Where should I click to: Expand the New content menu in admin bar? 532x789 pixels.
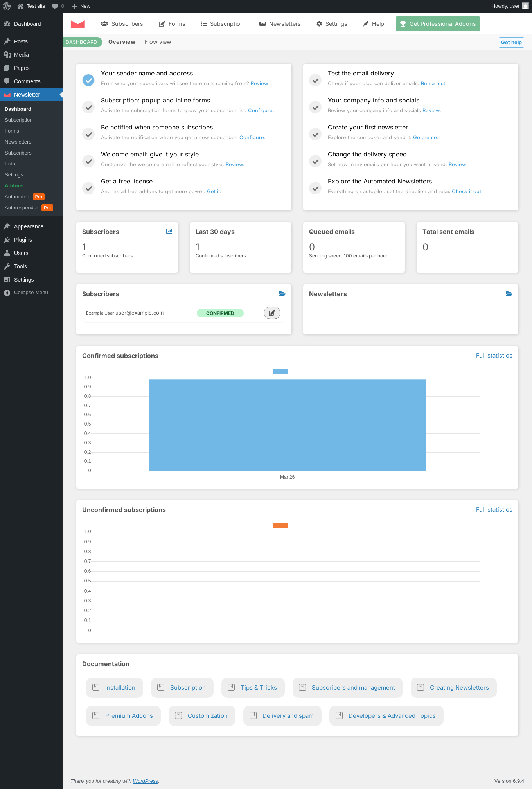click(x=81, y=6)
